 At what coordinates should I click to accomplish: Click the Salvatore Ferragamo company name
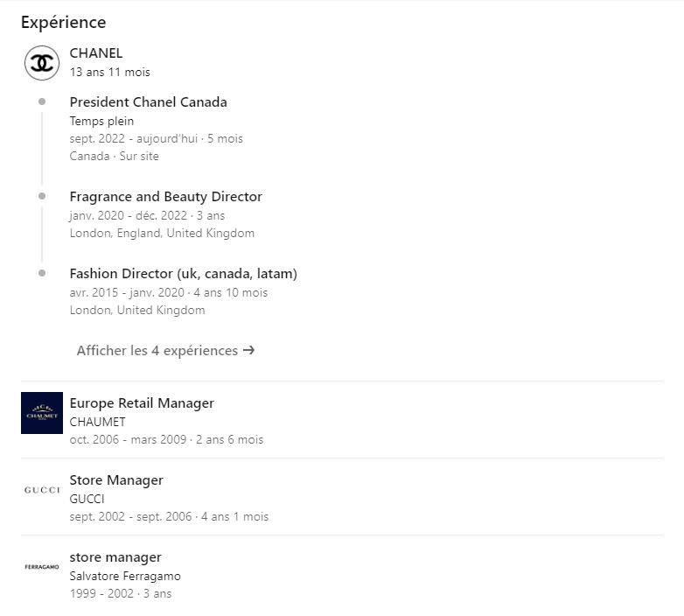pos(125,577)
